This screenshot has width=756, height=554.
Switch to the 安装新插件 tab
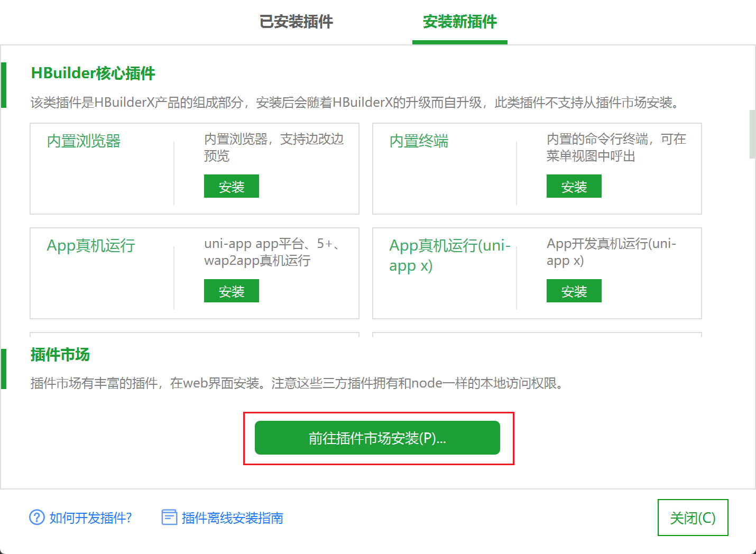coord(459,22)
